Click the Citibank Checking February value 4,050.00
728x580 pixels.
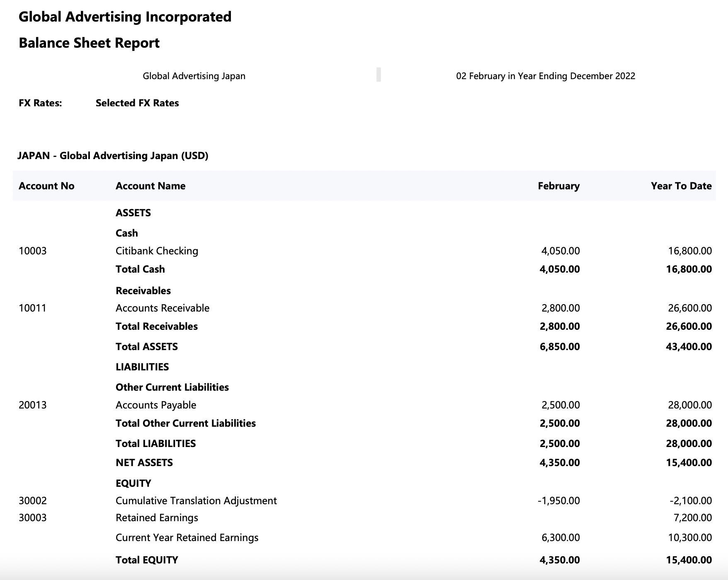coord(561,250)
